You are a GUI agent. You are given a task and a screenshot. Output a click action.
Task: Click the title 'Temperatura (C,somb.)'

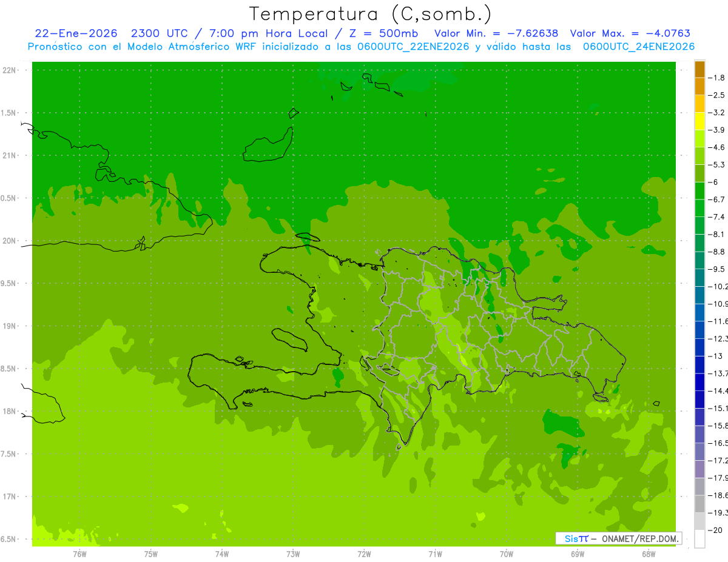point(371,14)
